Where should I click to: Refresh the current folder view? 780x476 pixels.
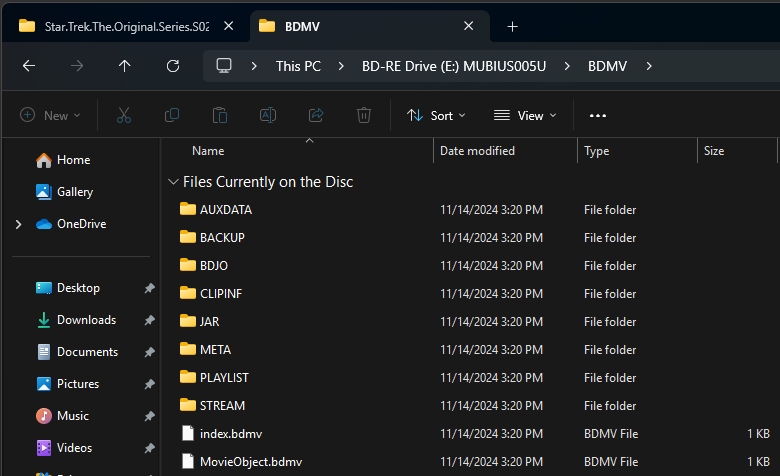pyautogui.click(x=173, y=66)
